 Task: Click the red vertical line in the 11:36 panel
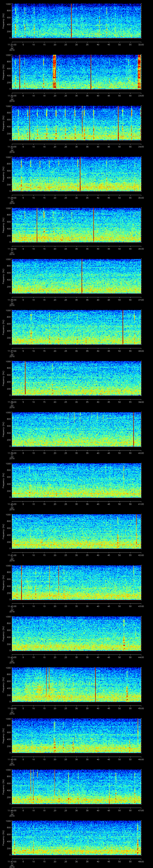click(82, 276)
